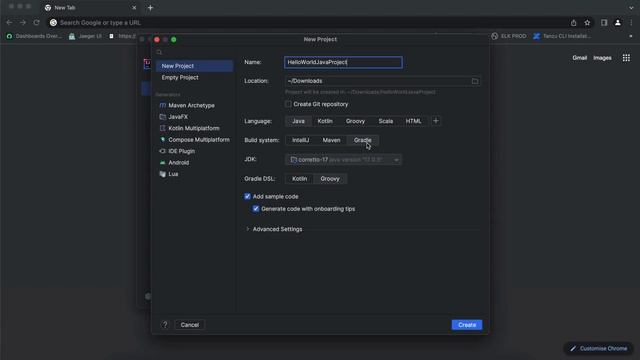This screenshot has height=360, width=640.
Task: Edit the Location field
Action: [378, 81]
